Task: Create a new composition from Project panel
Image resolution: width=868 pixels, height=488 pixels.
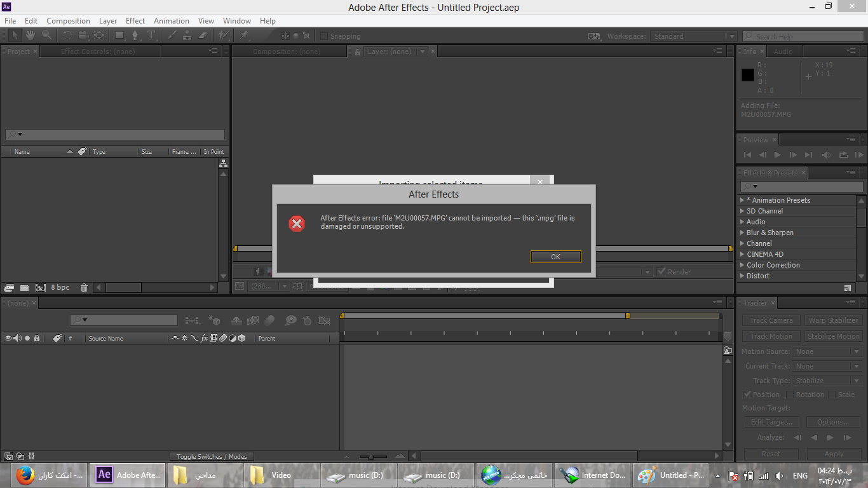Action: [x=41, y=287]
